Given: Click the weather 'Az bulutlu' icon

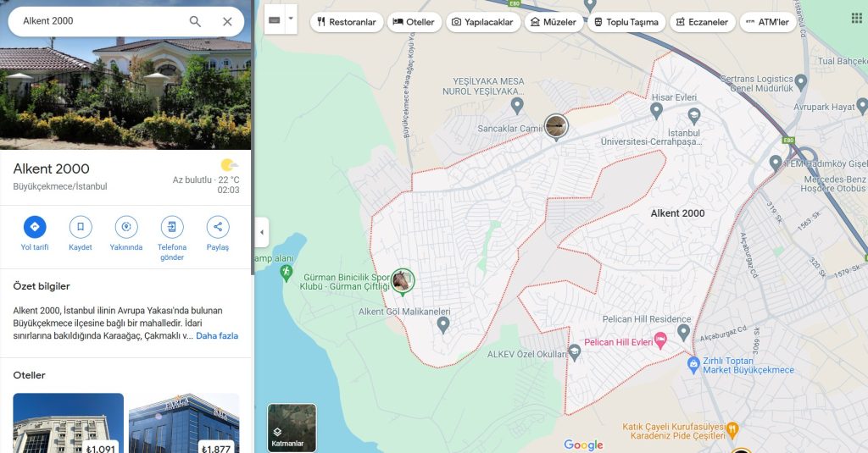Looking at the screenshot, I should click(x=229, y=165).
